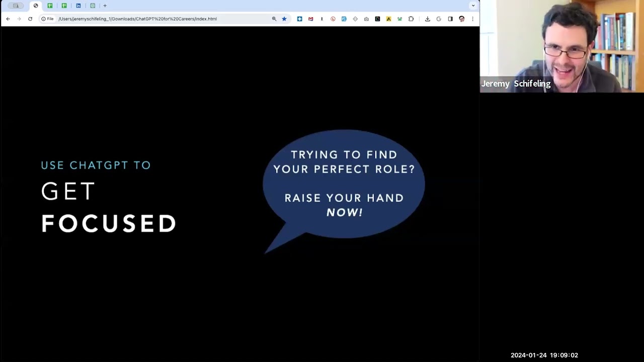Switch to the LinkedIn tab
Viewport: 644px width, 362px height.
point(78,6)
